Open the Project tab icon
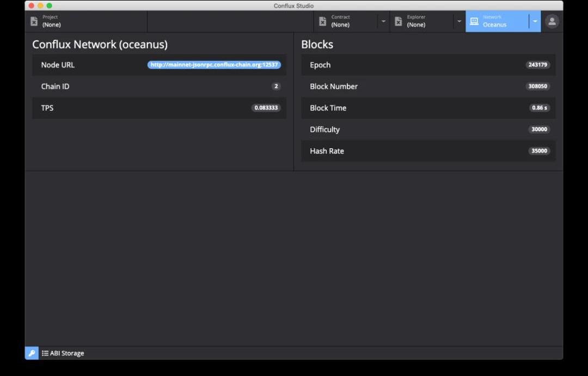 pyautogui.click(x=34, y=21)
